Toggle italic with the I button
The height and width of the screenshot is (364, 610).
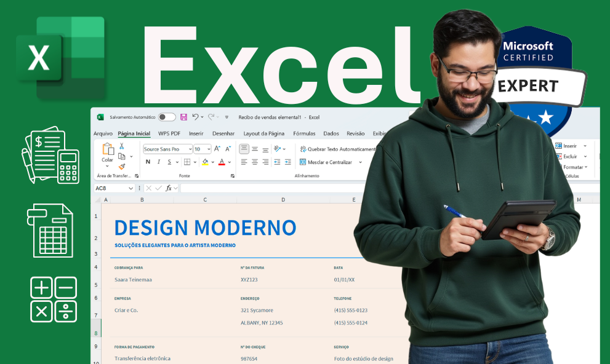159,162
